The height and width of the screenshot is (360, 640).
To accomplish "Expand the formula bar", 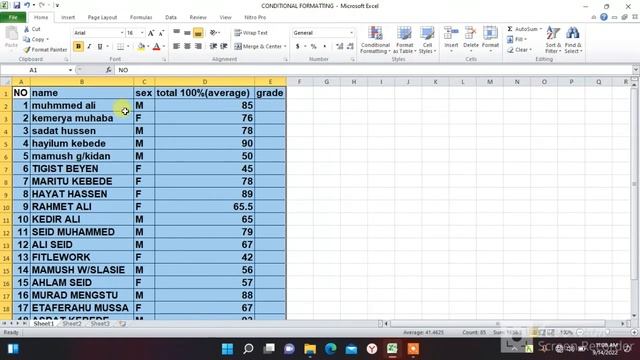I will tap(635, 70).
